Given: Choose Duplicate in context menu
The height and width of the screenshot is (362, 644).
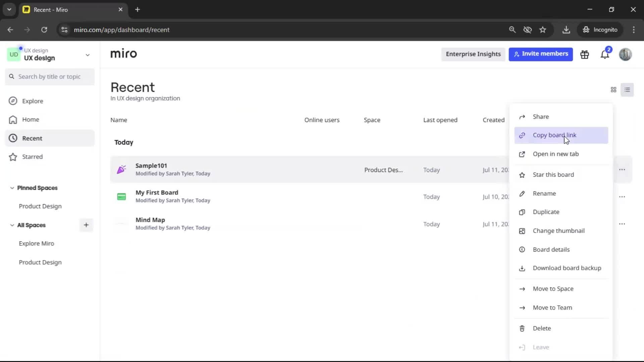Looking at the screenshot, I should click(x=561, y=212).
